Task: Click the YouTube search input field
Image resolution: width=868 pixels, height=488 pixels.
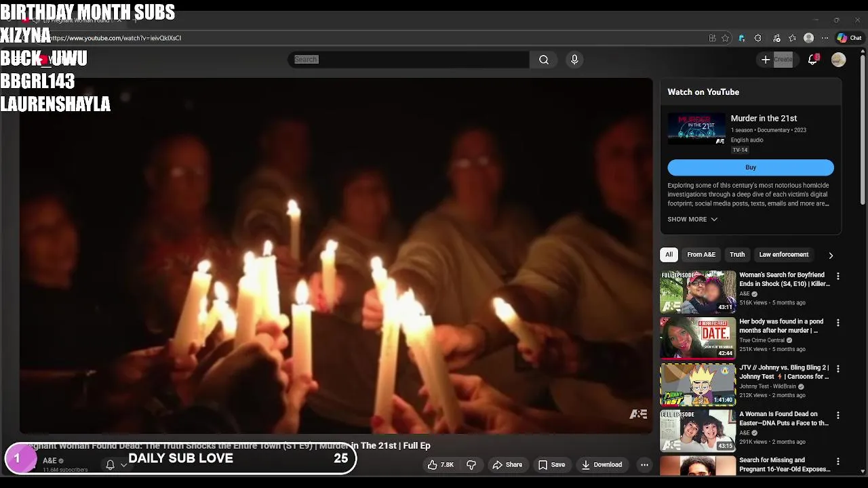Action: click(x=409, y=60)
